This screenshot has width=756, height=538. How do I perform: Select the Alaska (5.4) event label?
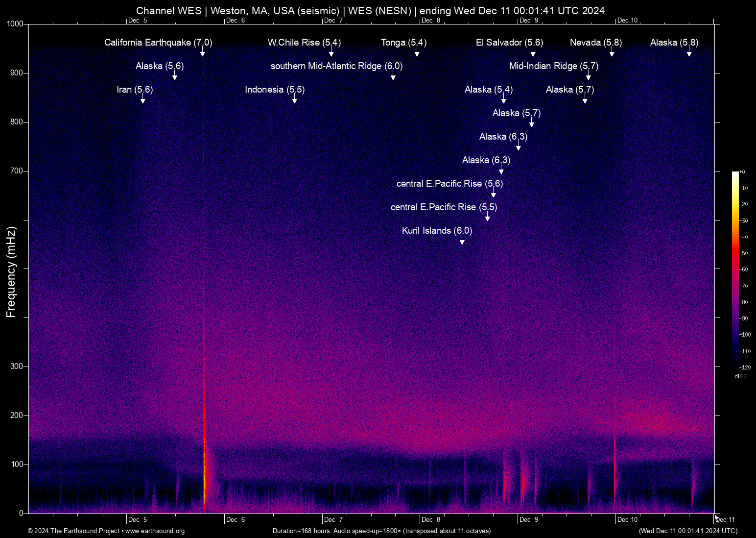click(489, 90)
